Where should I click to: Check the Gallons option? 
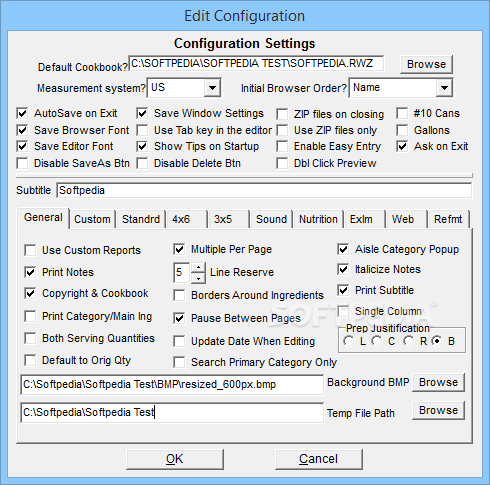pyautogui.click(x=402, y=130)
